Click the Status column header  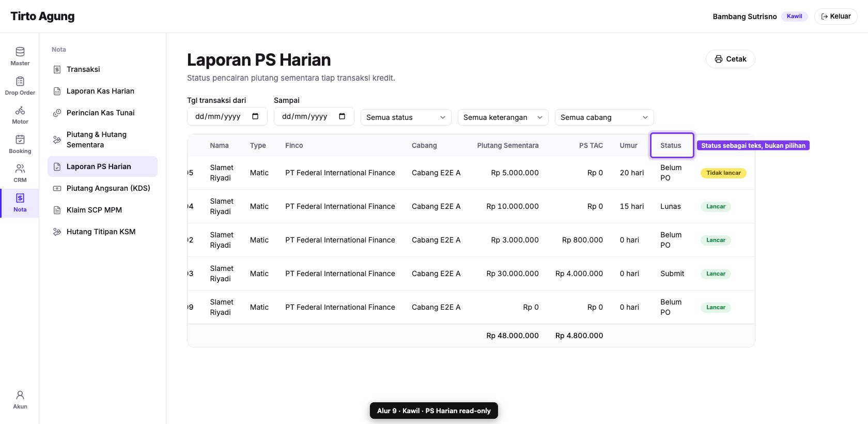coord(672,145)
